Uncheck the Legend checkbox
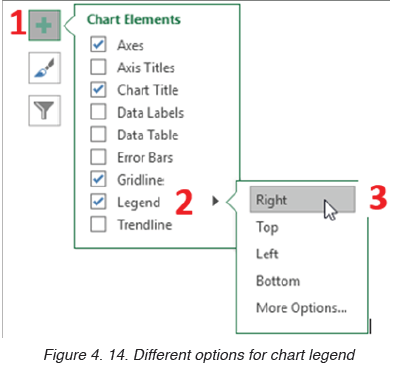 pyautogui.click(x=98, y=202)
